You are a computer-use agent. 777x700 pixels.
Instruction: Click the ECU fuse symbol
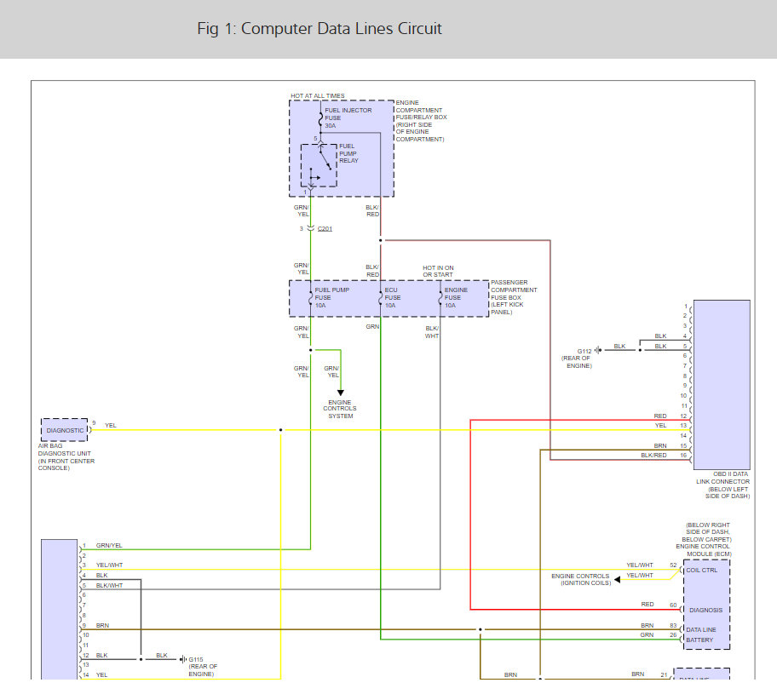381,298
